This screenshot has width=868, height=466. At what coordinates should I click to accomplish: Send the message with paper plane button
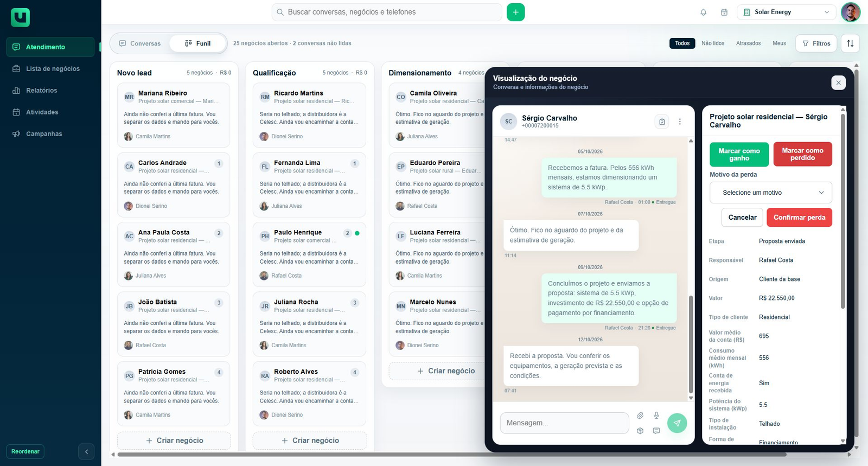pos(677,423)
